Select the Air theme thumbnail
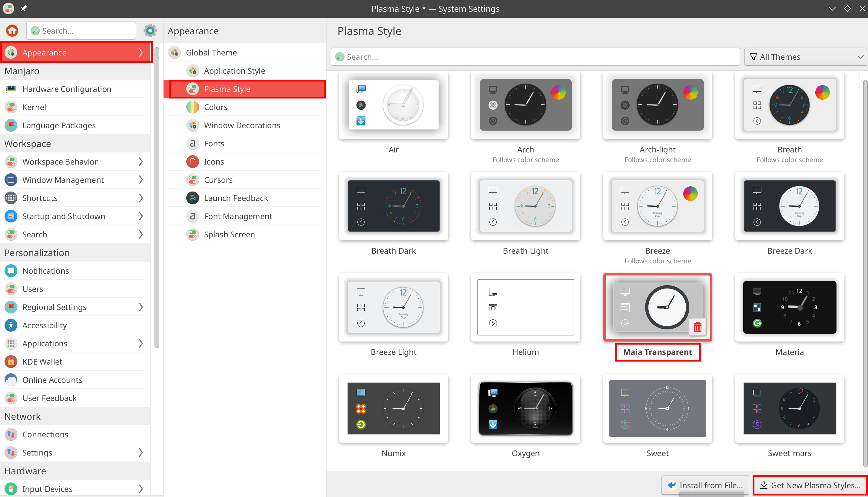The width and height of the screenshot is (868, 497). tap(394, 105)
